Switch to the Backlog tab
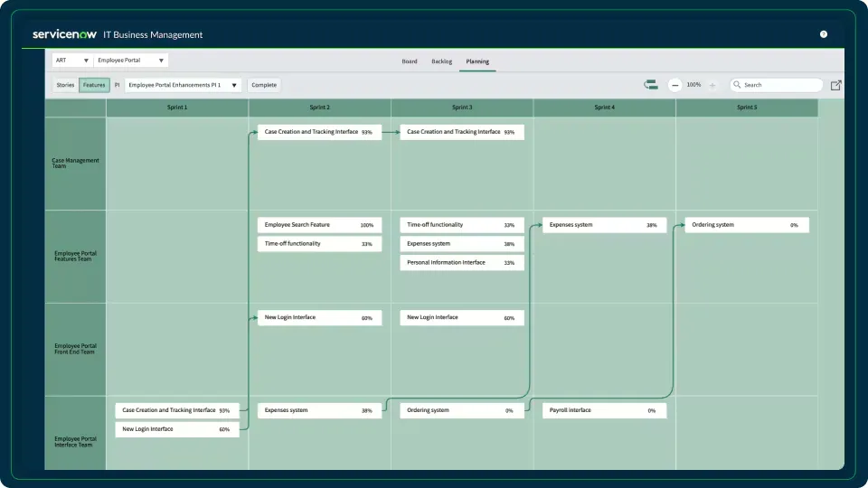The width and height of the screenshot is (868, 488). coord(442,61)
